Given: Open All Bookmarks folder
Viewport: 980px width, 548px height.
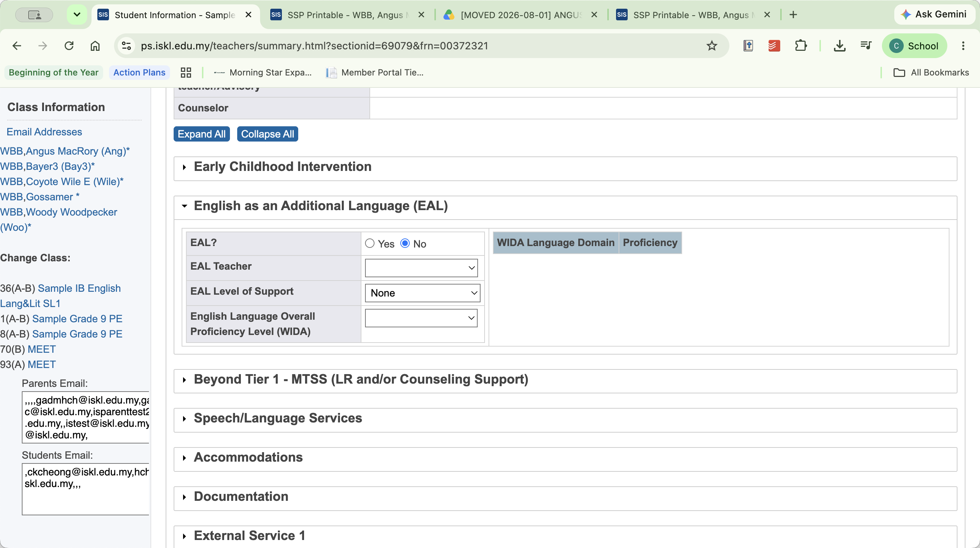Looking at the screenshot, I should point(931,73).
